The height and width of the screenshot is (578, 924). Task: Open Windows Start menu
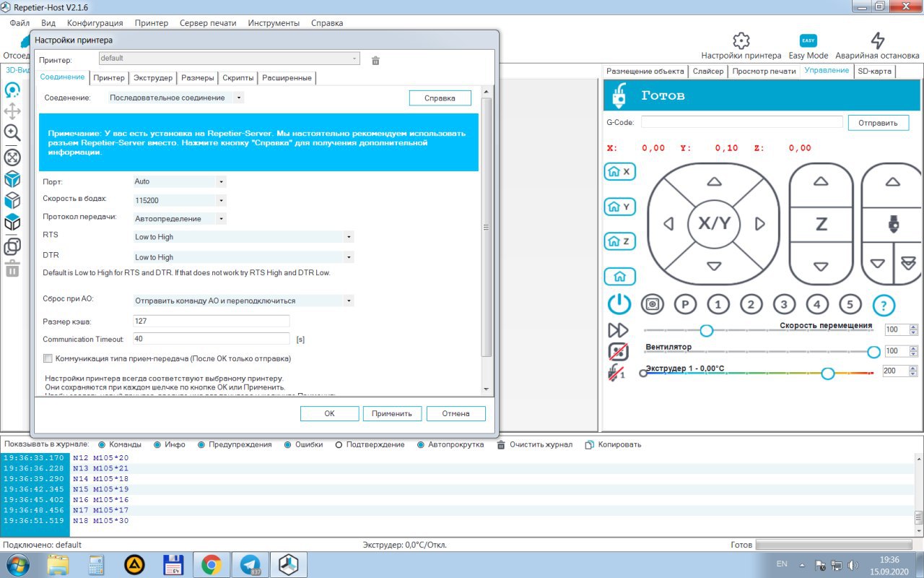tap(17, 564)
